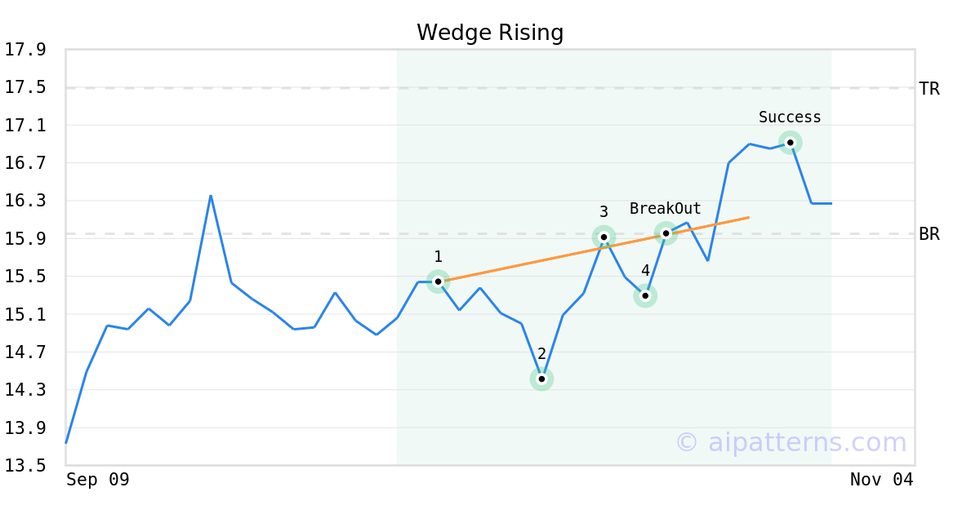The width and height of the screenshot is (980, 514).
Task: Click the pivot point marker labeled 3
Action: point(604,237)
